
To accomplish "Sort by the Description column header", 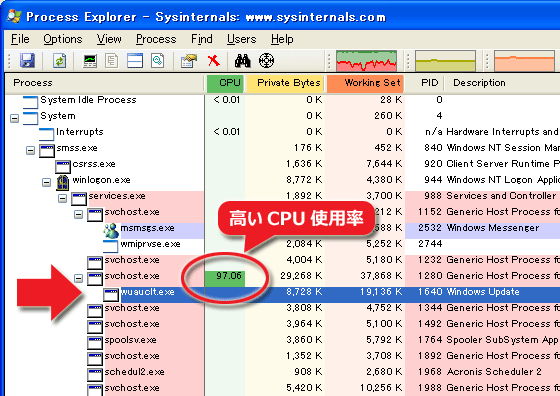I will pos(502,83).
